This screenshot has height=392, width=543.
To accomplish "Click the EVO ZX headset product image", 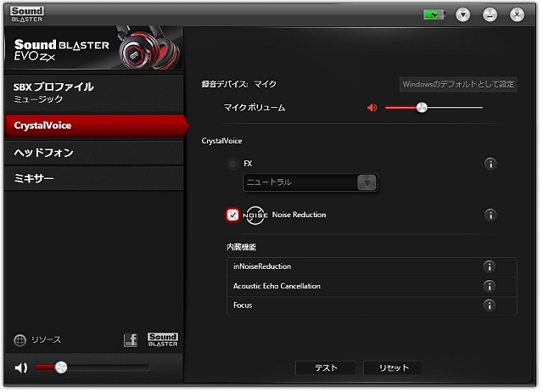I will tap(149, 48).
